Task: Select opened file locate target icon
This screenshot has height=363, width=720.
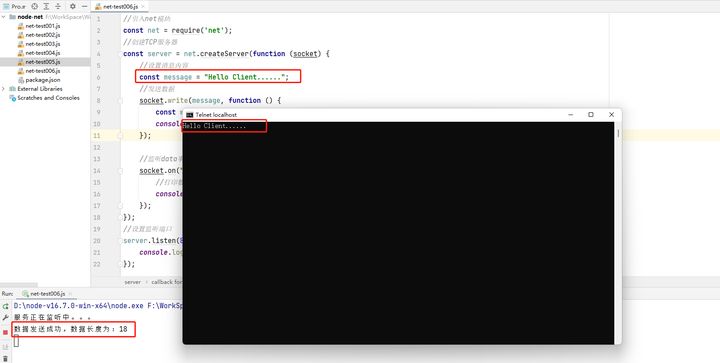Action: 34,6
